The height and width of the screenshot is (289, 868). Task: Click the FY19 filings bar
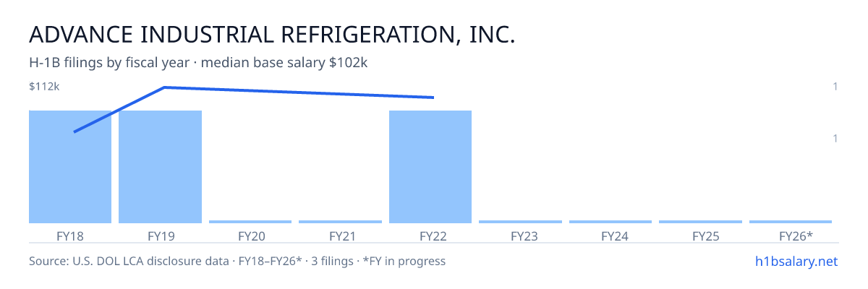click(x=160, y=167)
